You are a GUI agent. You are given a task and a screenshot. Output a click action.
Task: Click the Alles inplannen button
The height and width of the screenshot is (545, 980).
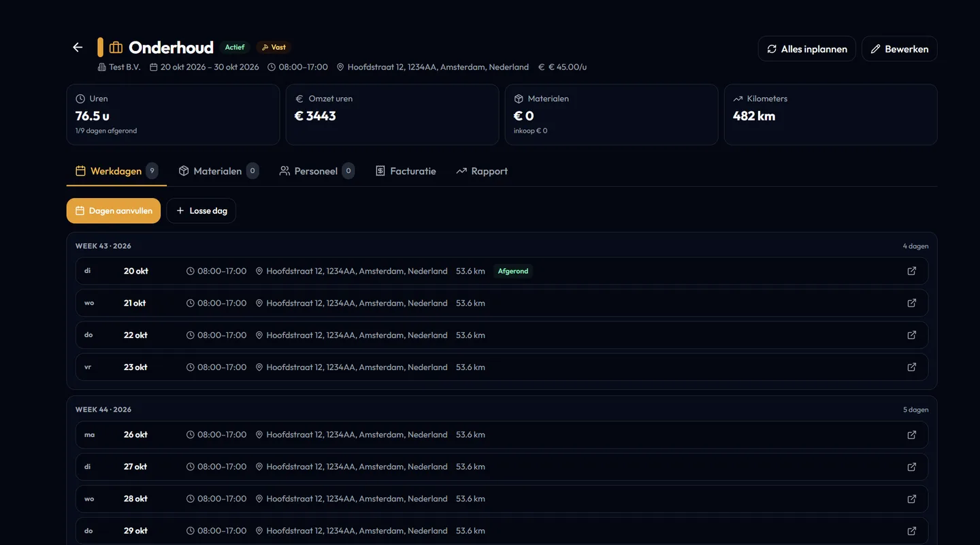[806, 49]
